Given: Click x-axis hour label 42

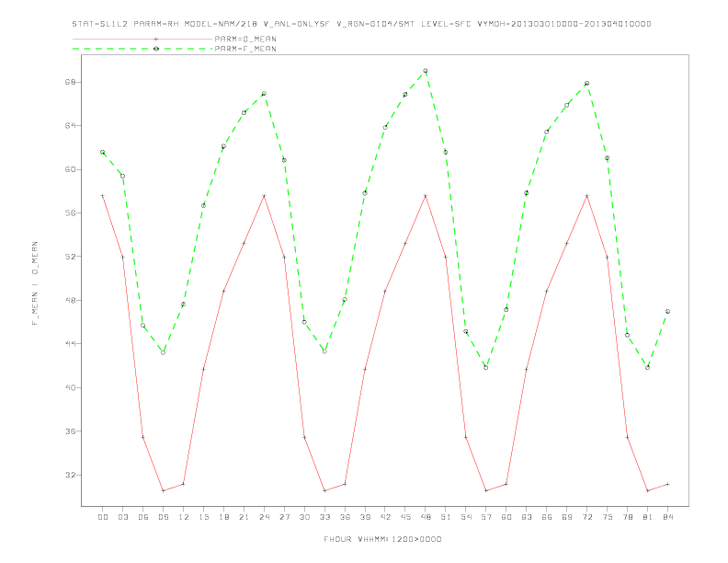Looking at the screenshot, I should point(385,517).
